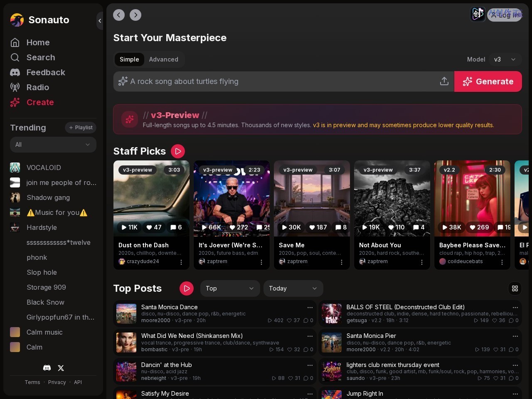Go forward with the right arrow button
The width and height of the screenshot is (532, 399).
pos(135,15)
